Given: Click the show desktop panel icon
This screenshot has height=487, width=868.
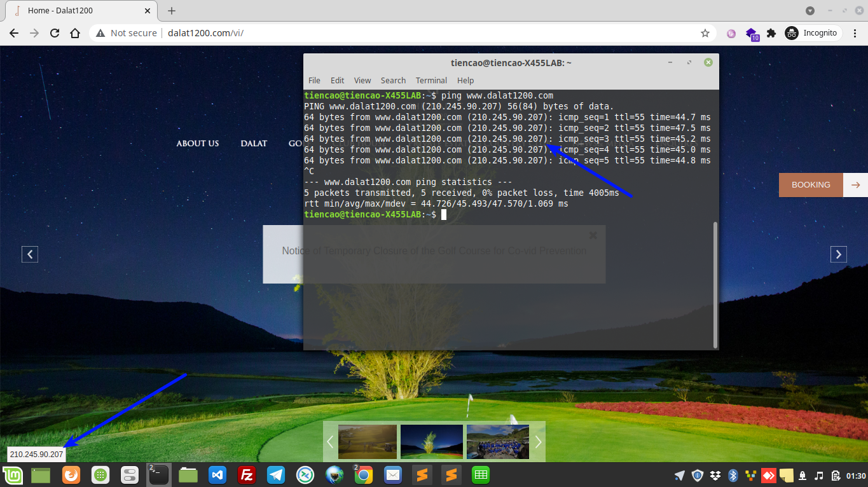Looking at the screenshot, I should click(x=41, y=475).
